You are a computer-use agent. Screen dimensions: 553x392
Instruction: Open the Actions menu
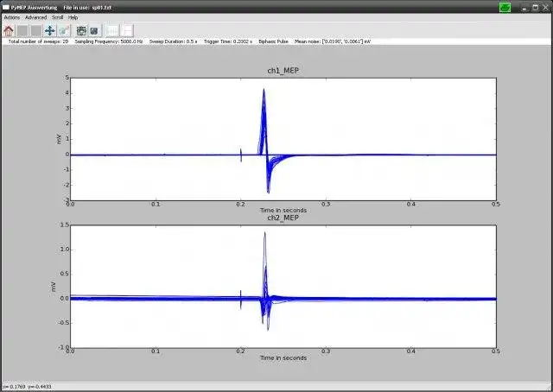tap(12, 17)
